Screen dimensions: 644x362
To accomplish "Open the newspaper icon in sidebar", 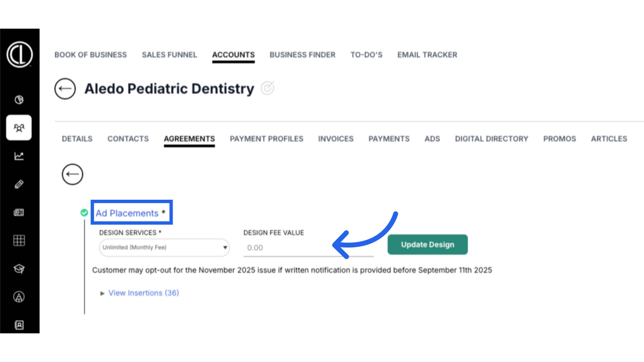I will [x=19, y=212].
